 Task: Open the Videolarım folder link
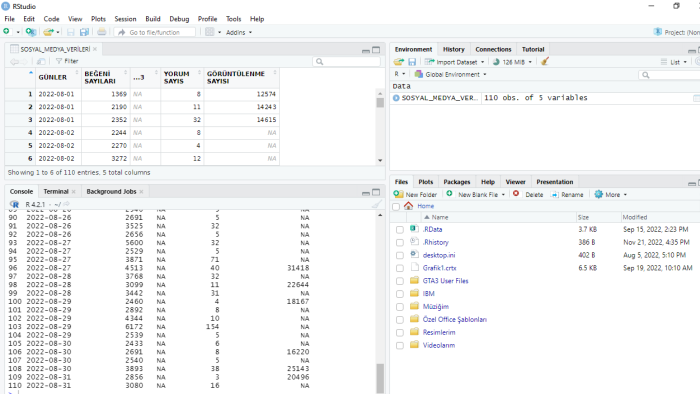[439, 345]
